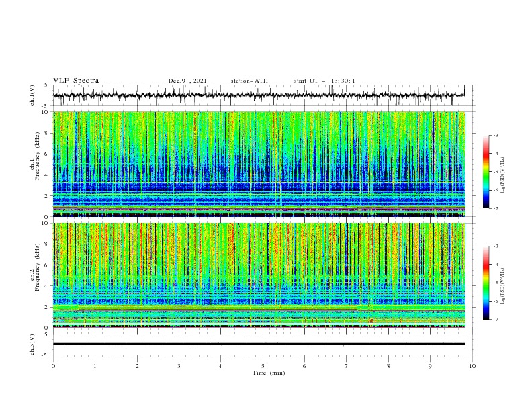Click time axis tick label "1"
The image size is (532, 411).
point(95,366)
